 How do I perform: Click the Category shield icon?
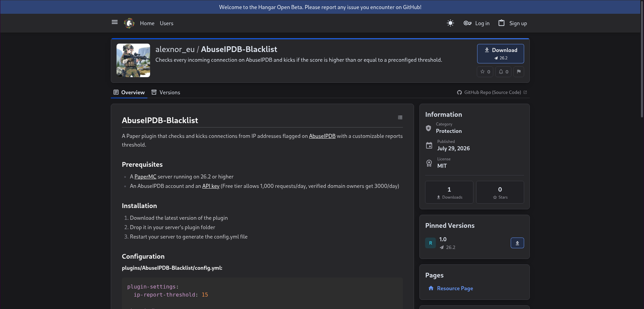[x=428, y=128]
